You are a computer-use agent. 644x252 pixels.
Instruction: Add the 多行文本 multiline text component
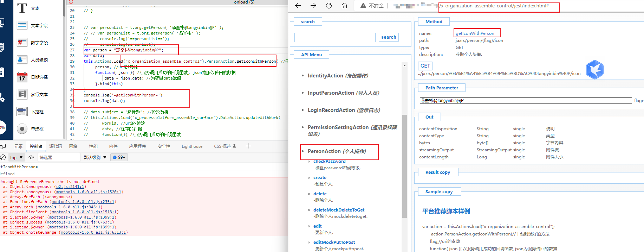point(22,94)
